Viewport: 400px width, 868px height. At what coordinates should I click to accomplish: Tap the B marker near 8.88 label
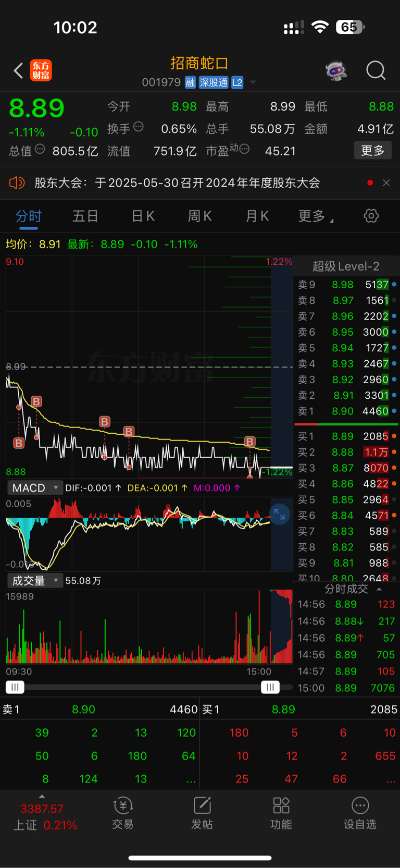pos(19,443)
